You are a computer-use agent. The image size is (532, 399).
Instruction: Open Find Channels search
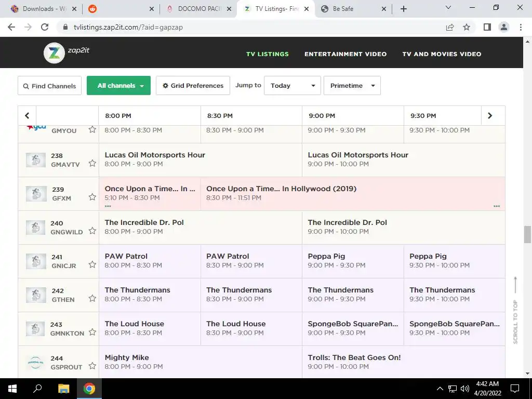[49, 86]
